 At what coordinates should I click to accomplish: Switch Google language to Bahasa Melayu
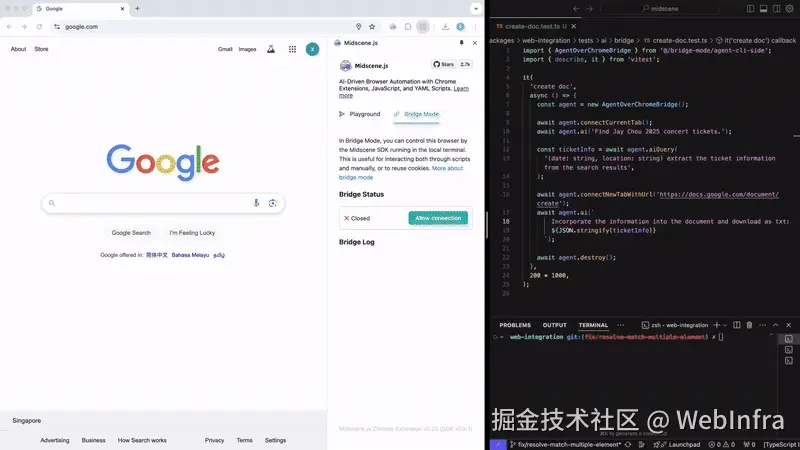(190, 255)
